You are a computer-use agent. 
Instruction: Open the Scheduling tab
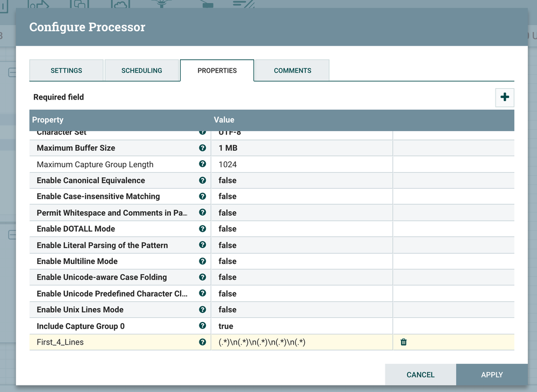(x=142, y=70)
